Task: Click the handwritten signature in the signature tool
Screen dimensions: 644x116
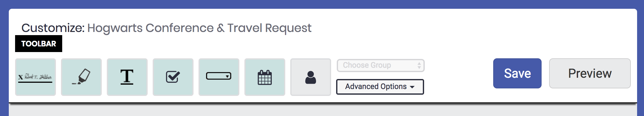Action: tap(38, 76)
